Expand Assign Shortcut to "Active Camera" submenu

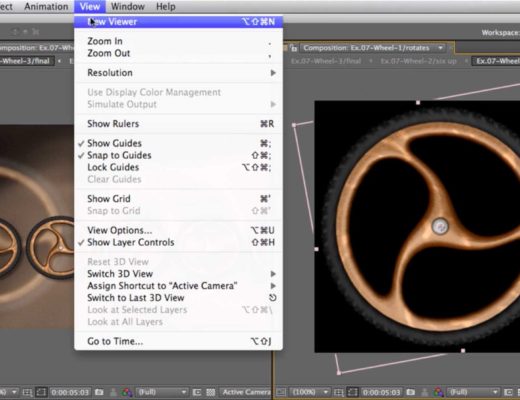[179, 286]
